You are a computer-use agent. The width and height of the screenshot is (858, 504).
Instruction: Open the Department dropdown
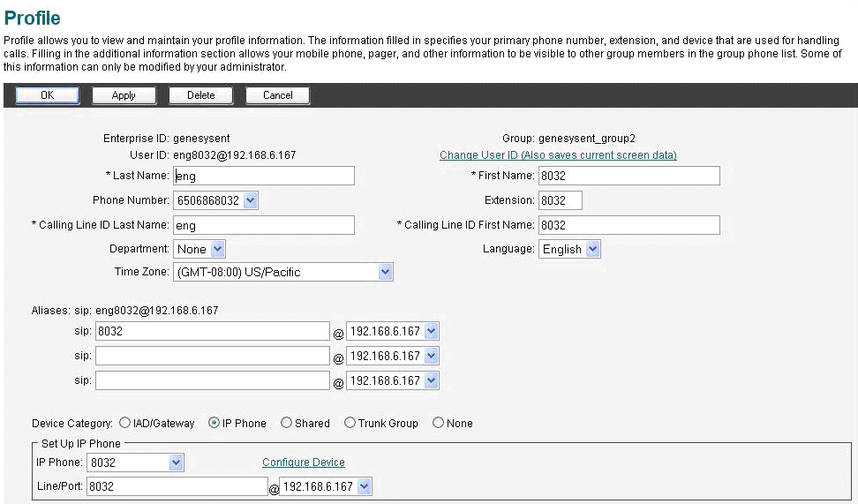coord(200,250)
